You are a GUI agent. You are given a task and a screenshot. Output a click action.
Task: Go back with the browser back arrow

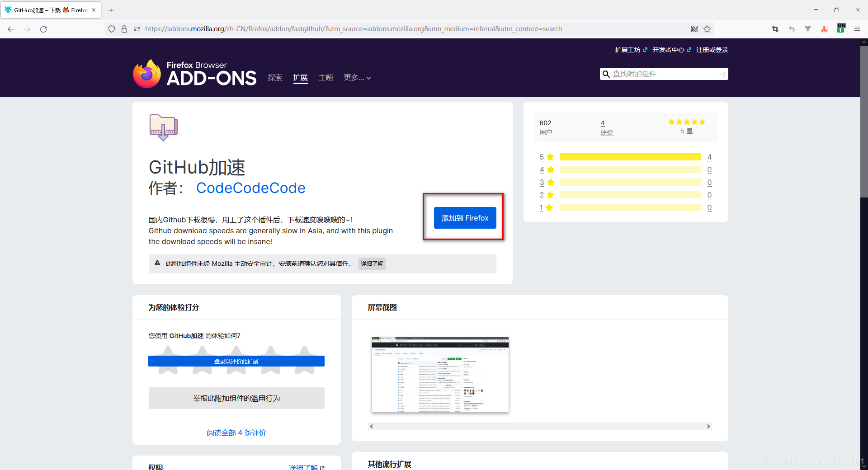(11, 29)
